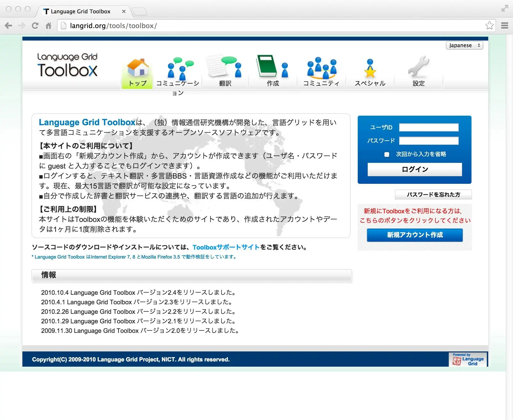Open the コミュニケーション speech-bubble people icon

point(180,68)
